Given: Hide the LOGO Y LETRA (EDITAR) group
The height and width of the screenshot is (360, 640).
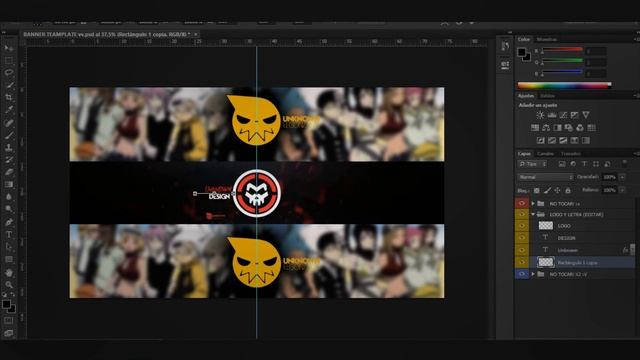Looking at the screenshot, I should pos(522,214).
